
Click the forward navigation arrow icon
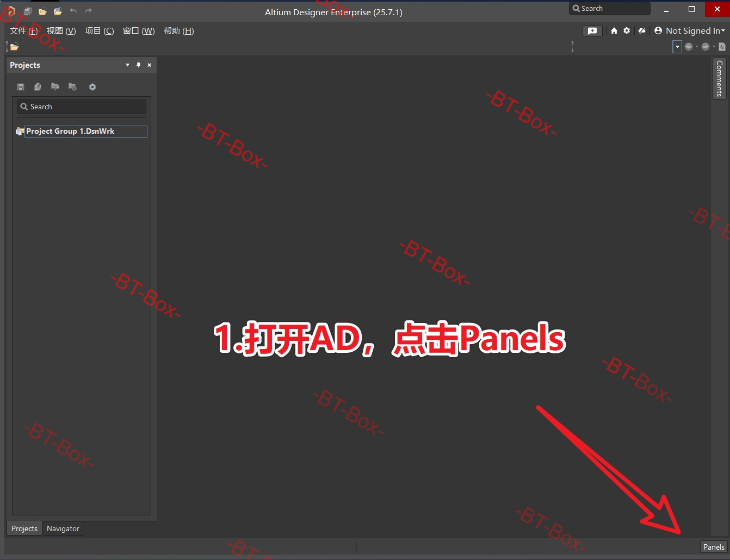coord(706,47)
